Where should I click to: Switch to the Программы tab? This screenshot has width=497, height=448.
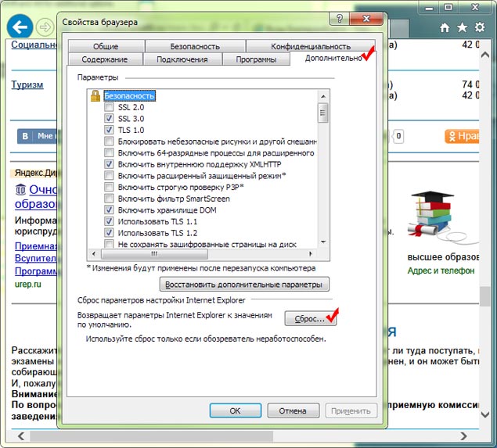point(256,59)
